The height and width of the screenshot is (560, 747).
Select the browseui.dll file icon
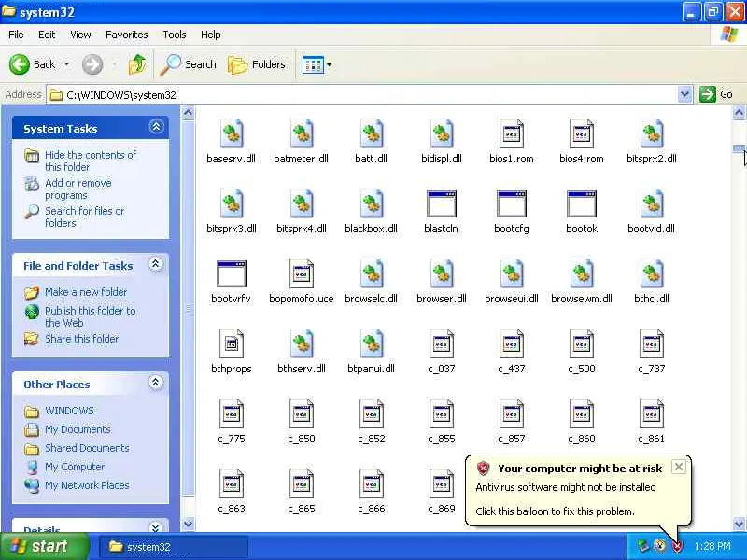512,273
